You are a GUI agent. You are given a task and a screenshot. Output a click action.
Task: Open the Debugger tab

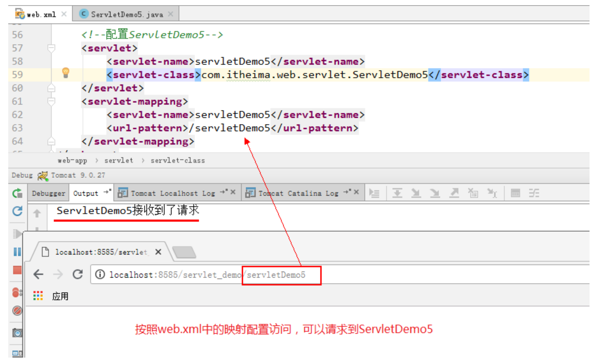(x=48, y=193)
